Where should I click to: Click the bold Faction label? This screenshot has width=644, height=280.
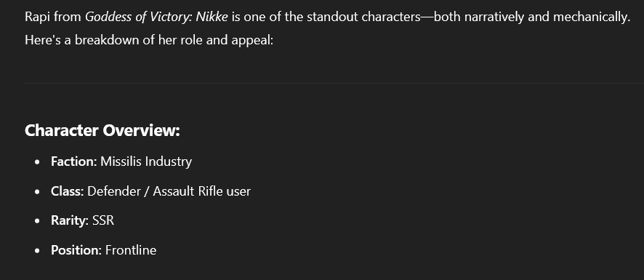coord(74,161)
